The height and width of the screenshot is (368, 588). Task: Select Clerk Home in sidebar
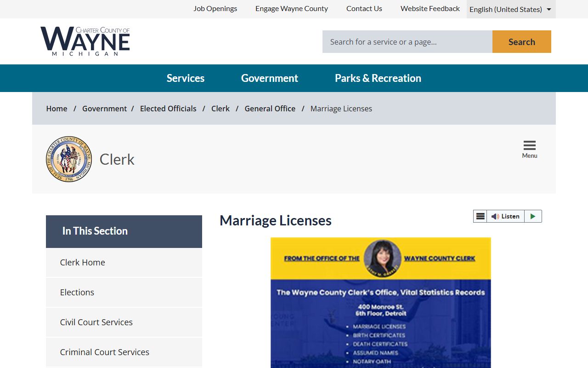124,263
